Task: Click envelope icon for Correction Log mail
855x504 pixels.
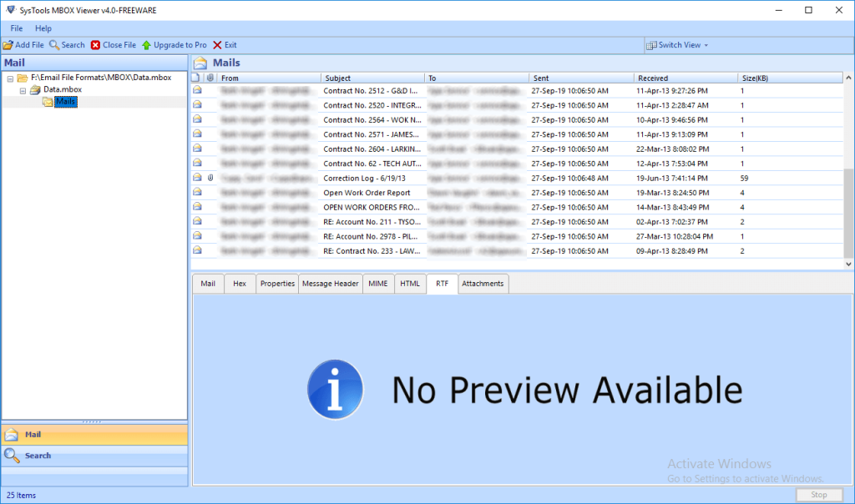Action: click(197, 178)
